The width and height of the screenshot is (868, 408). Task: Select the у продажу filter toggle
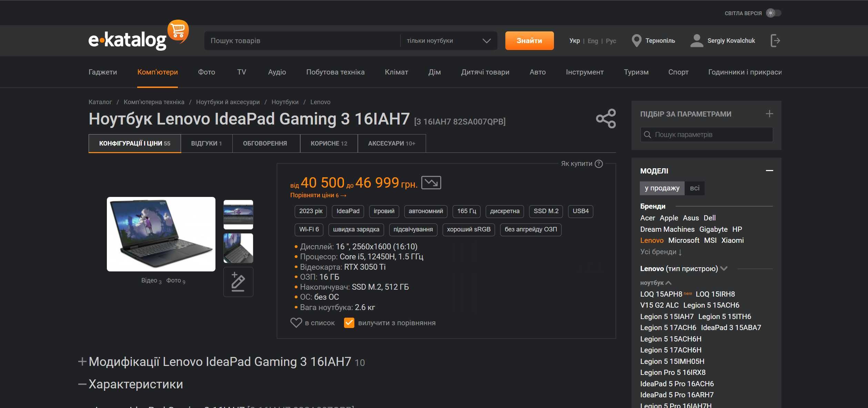(x=662, y=188)
